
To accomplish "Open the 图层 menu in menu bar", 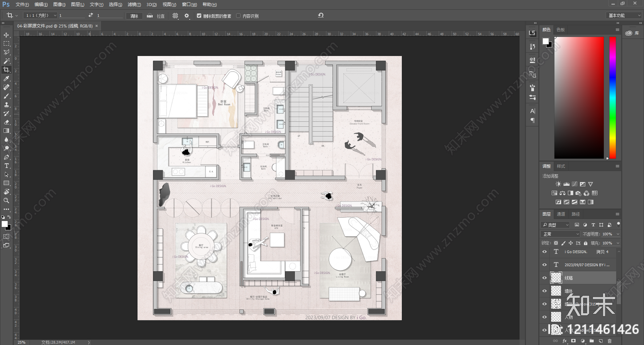I will click(x=77, y=4).
